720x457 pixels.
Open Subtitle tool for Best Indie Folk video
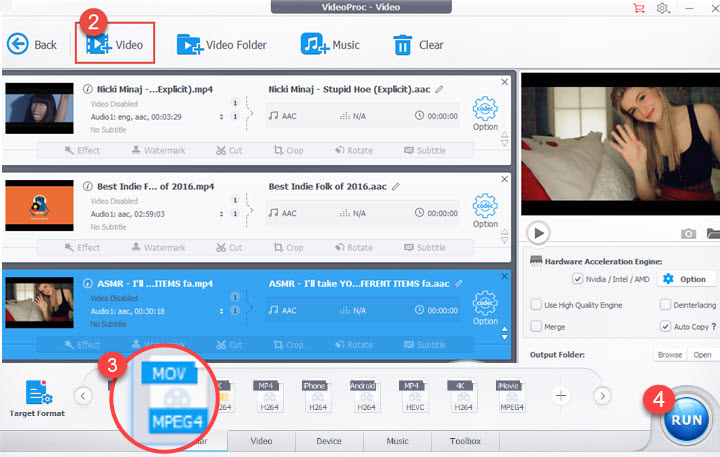(425, 248)
